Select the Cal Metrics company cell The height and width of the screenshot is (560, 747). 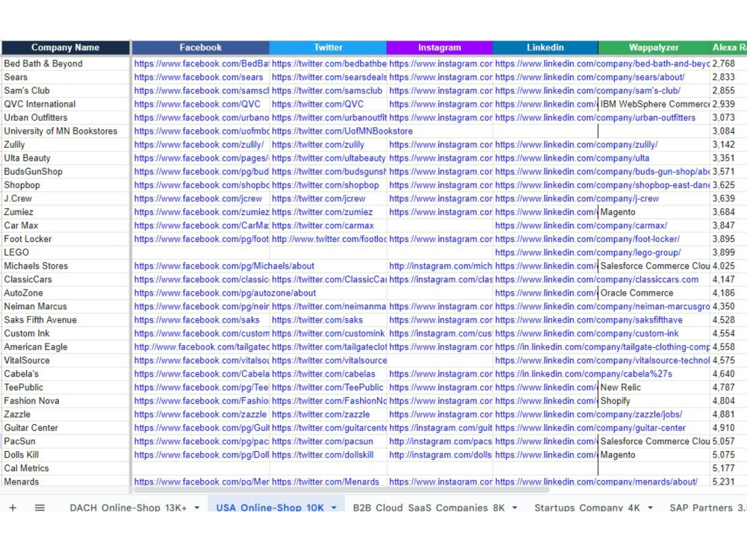(x=65, y=469)
